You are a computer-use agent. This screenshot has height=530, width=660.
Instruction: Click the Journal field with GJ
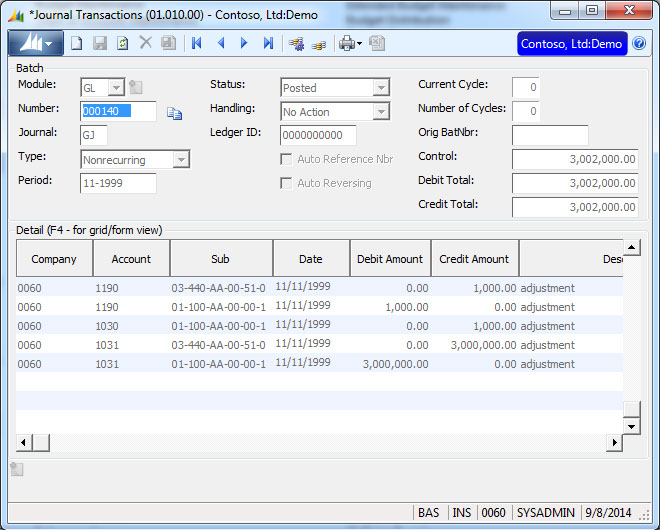pos(93,135)
